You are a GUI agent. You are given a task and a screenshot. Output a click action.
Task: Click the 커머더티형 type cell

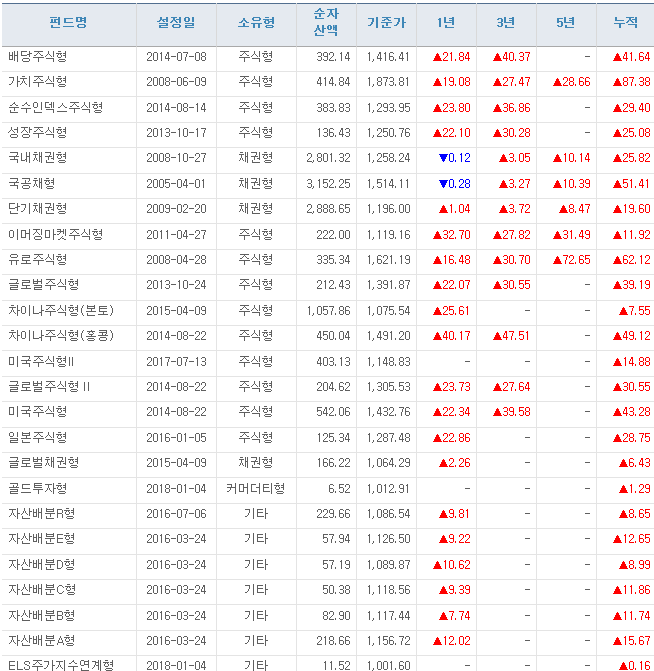[x=256, y=488]
